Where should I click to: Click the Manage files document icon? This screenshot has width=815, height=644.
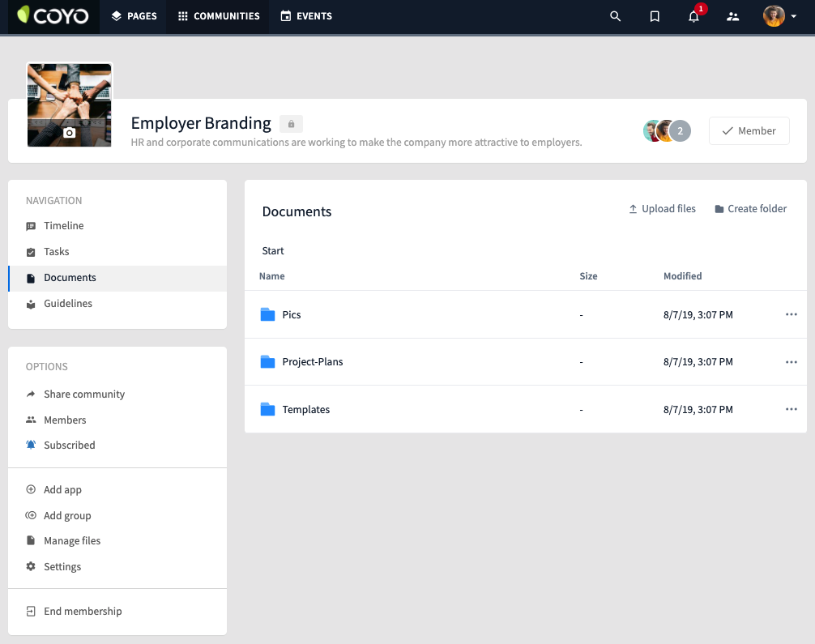coord(31,540)
